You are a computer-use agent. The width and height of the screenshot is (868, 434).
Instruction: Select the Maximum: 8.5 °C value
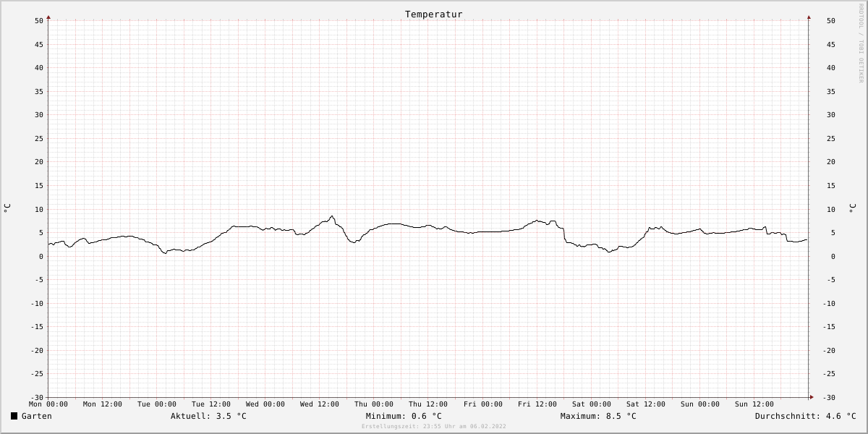pos(598,416)
